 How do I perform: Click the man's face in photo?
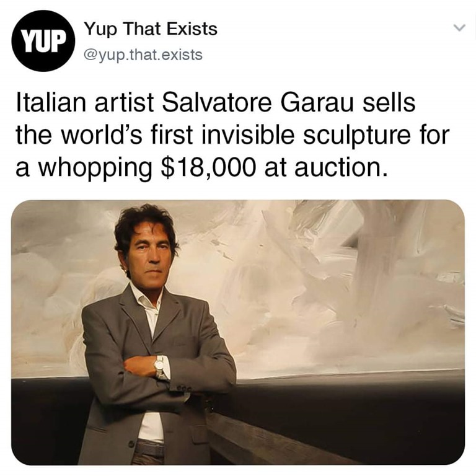(150, 253)
